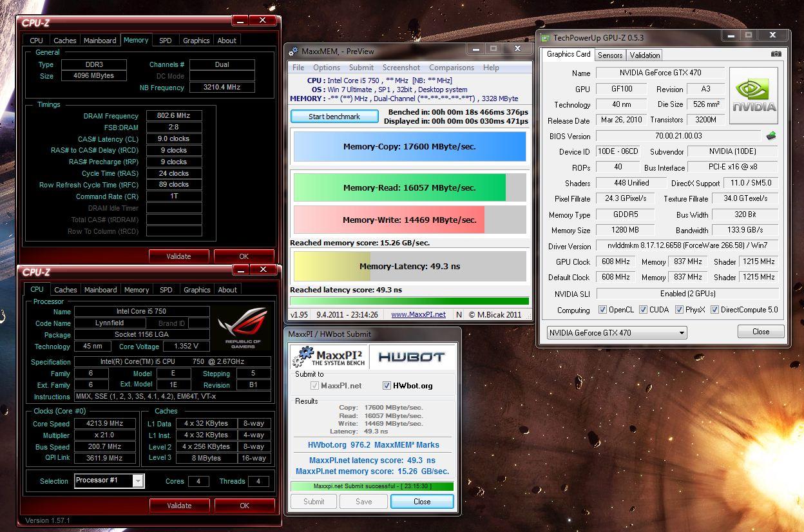Screen dimensions: 804x532
Task: Click the DRAM Frequency 802.6 MHz field
Action: pyautogui.click(x=174, y=116)
